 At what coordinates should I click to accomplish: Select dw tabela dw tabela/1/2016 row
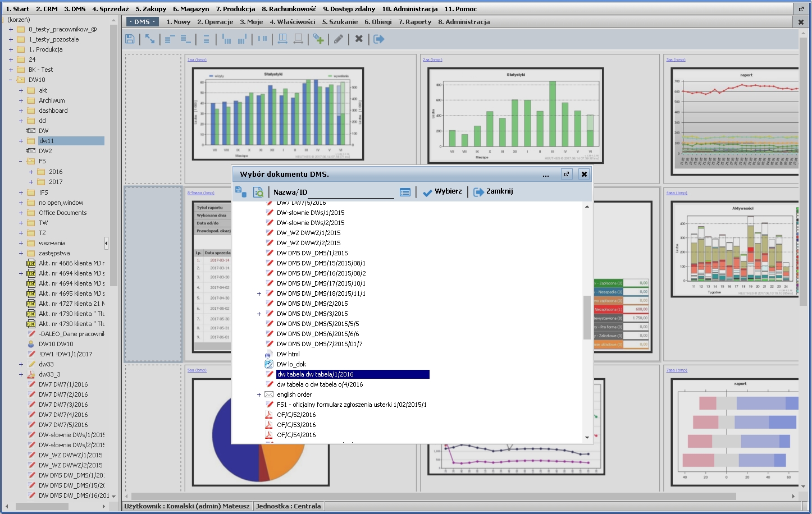353,374
